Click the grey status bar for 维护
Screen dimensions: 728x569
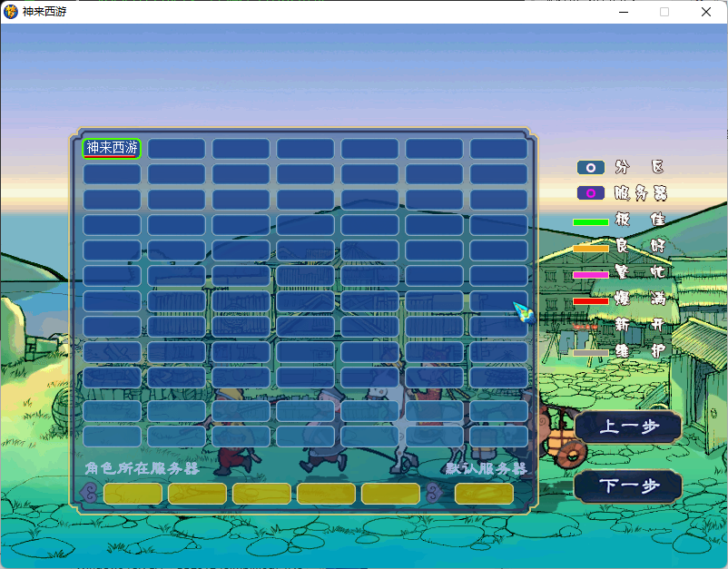pyautogui.click(x=591, y=353)
